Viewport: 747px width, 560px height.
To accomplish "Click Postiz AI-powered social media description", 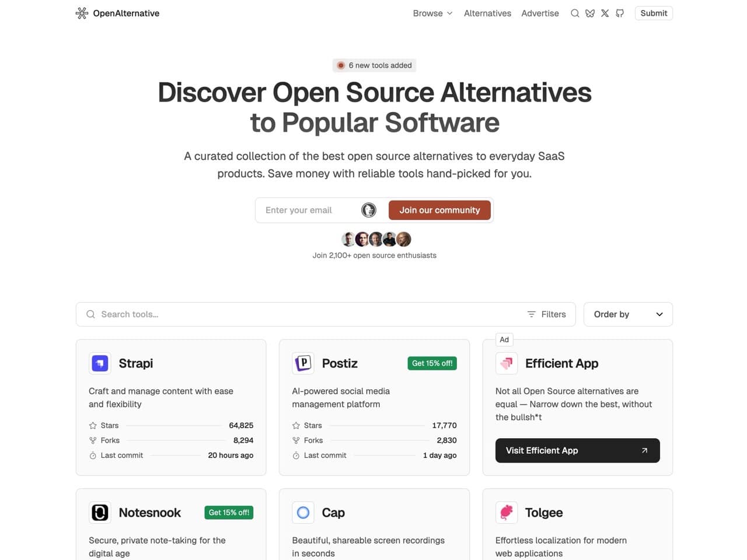I will pyautogui.click(x=341, y=398).
